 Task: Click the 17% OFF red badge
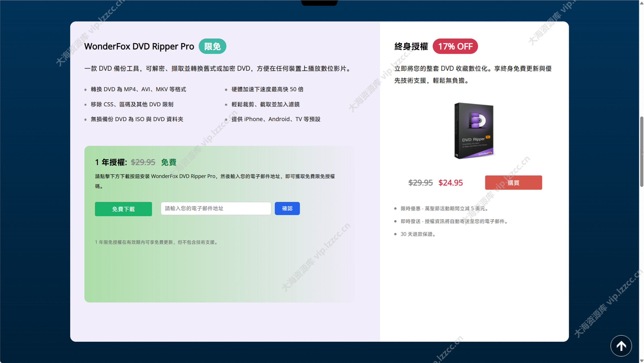(455, 46)
